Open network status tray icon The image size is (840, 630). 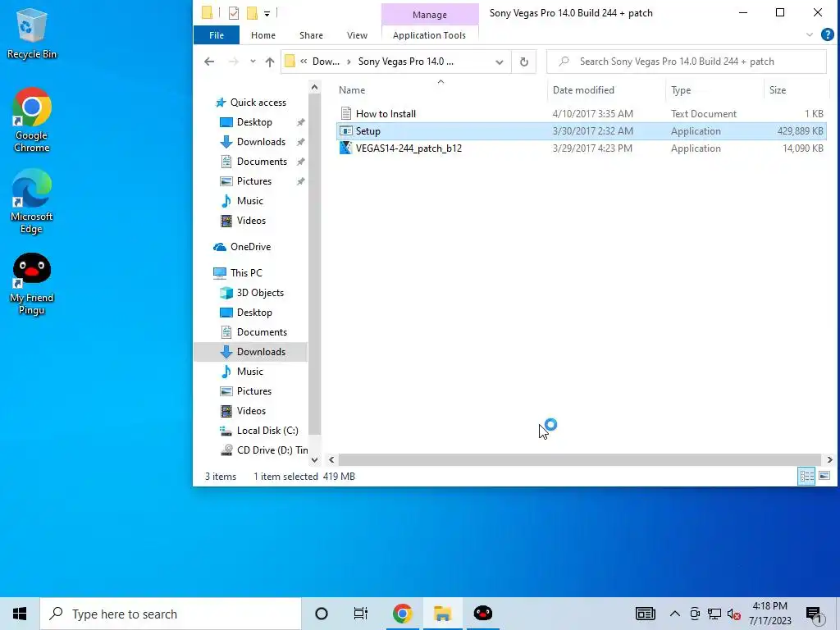[x=714, y=614]
